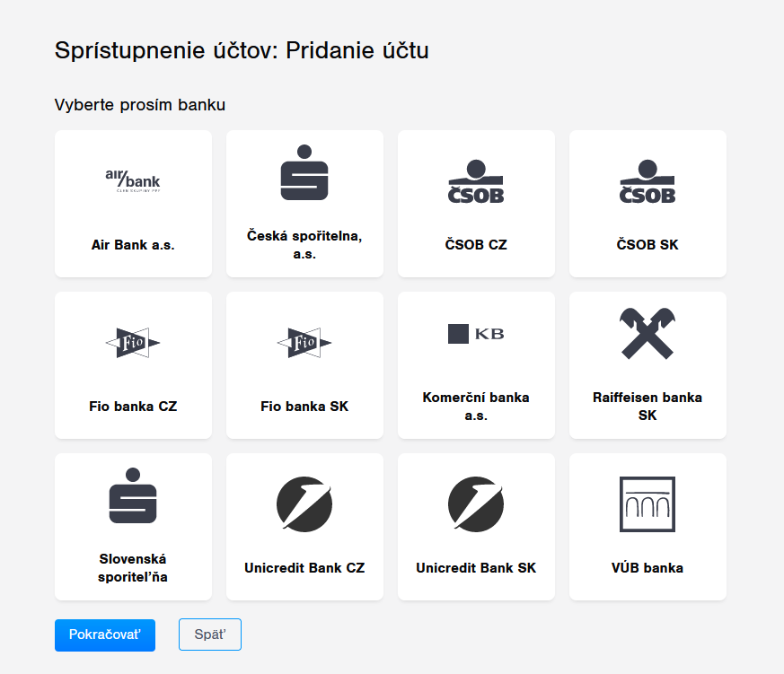Select the Fio banka CZ logo

pyautogui.click(x=133, y=342)
